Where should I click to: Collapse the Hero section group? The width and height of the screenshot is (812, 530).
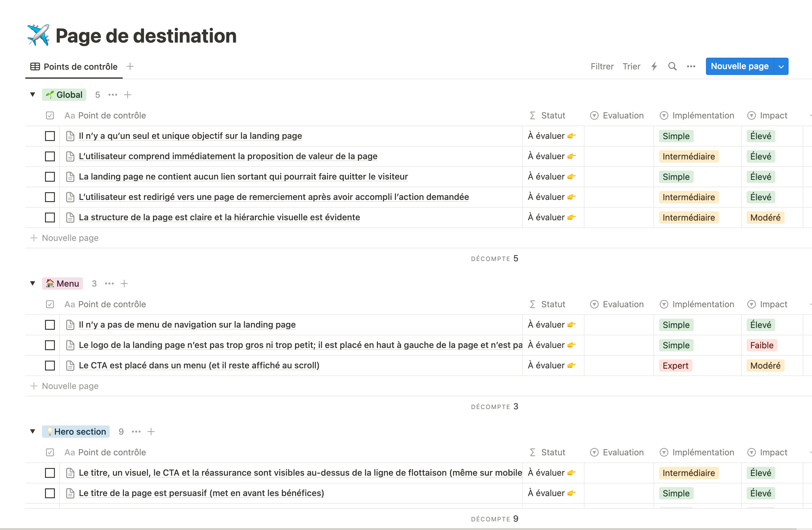coord(32,432)
